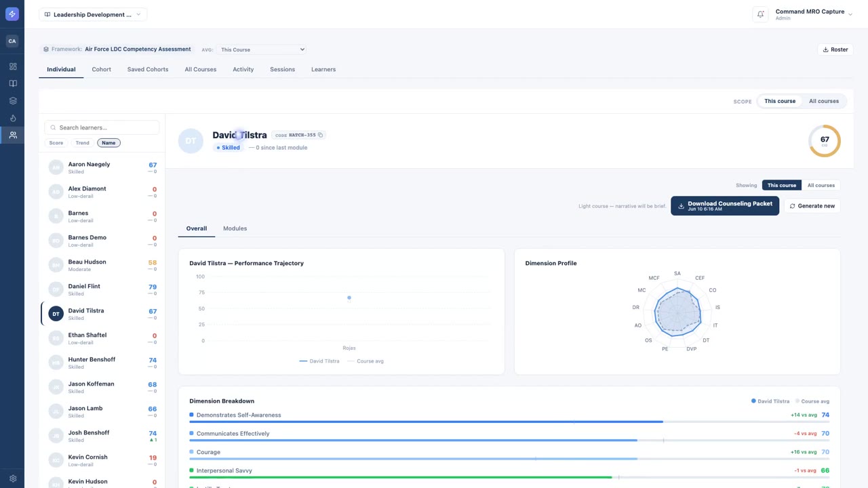Open the Activity tab
868x488 pixels.
[243, 69]
